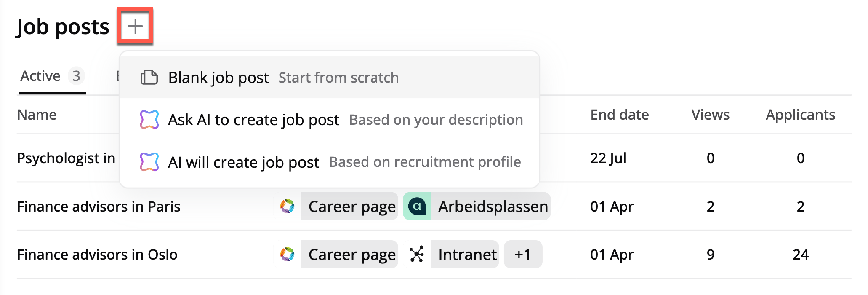
Task: Open the Psychologist job post
Action: tap(66, 158)
